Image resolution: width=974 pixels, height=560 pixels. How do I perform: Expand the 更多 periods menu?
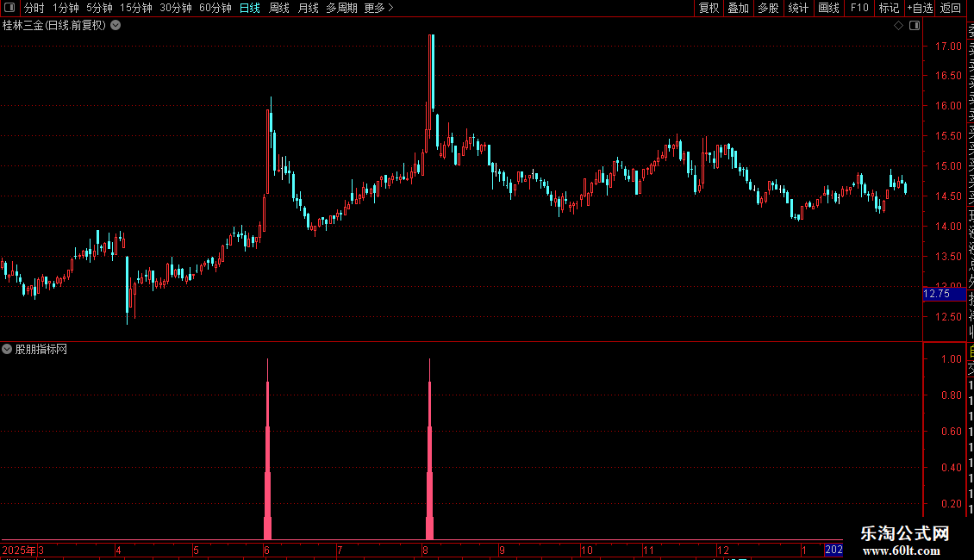pyautogui.click(x=379, y=8)
